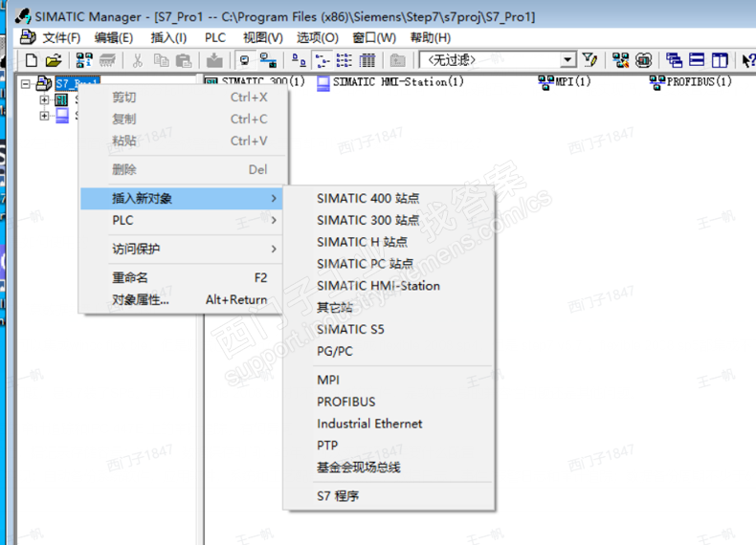Open the filter dropdown showing <无过滤>
Image resolution: width=756 pixels, height=545 pixels.
pos(568,59)
